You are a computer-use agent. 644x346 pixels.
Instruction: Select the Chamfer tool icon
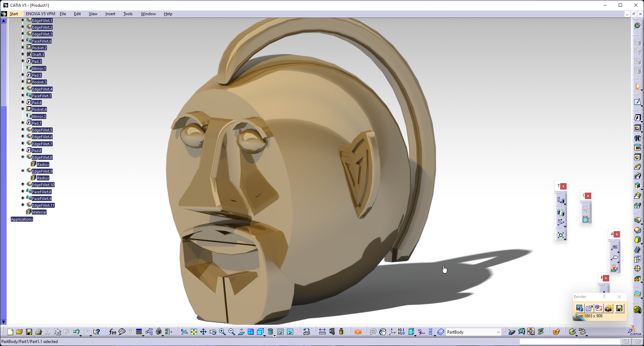click(637, 230)
